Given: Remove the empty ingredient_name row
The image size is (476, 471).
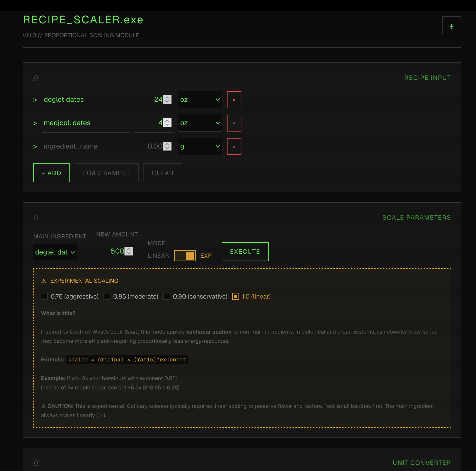Looking at the screenshot, I should point(234,147).
